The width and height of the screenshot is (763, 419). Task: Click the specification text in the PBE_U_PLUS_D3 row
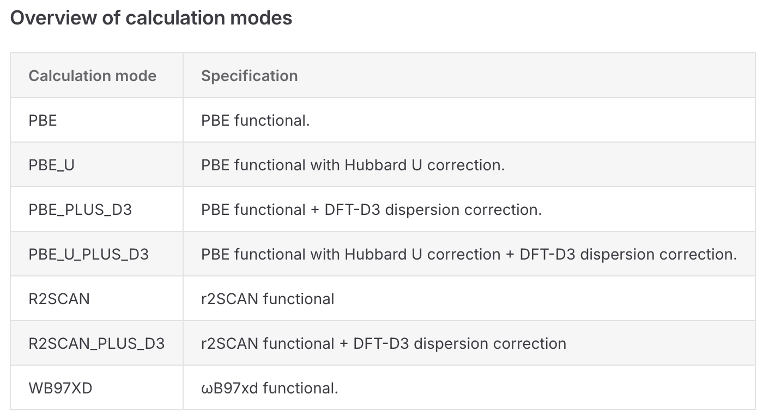coord(468,254)
